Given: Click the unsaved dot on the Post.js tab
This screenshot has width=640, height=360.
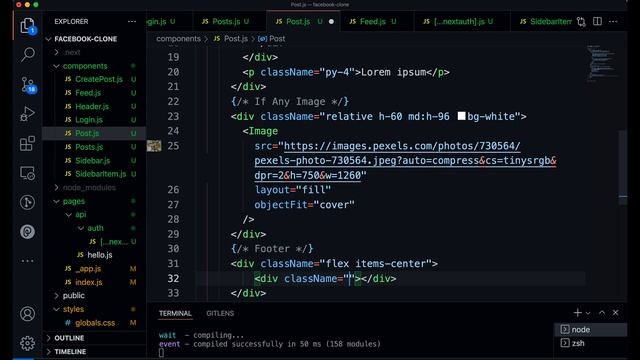Looking at the screenshot, I should click(331, 22).
